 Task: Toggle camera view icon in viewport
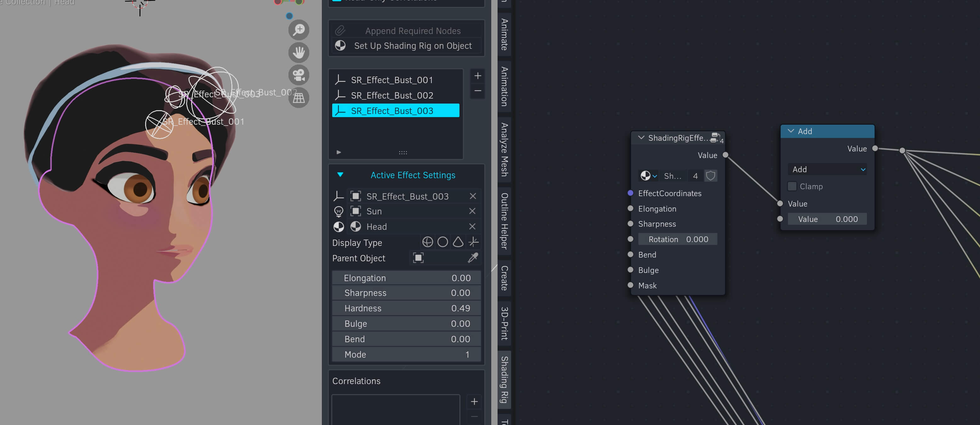pos(299,75)
